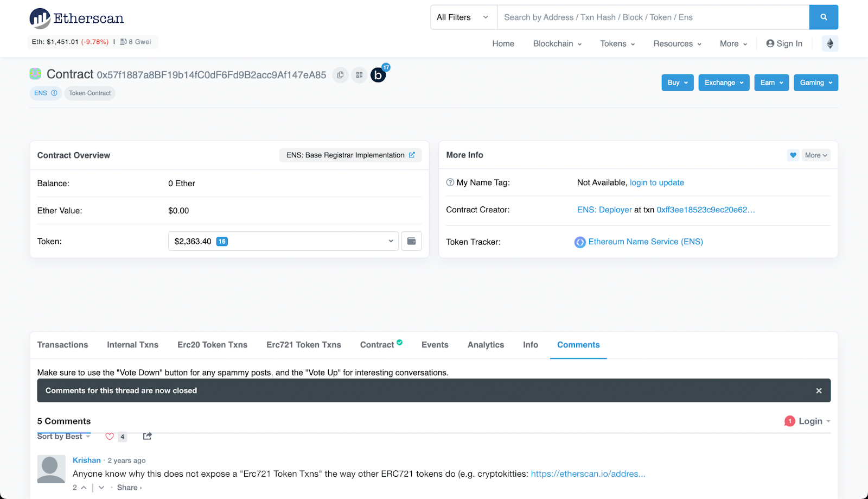Click the contract address 0x57f1887a8BF19b14fC0dF6Fd9B2acc9Af147eA85
868x499 pixels.
(212, 75)
